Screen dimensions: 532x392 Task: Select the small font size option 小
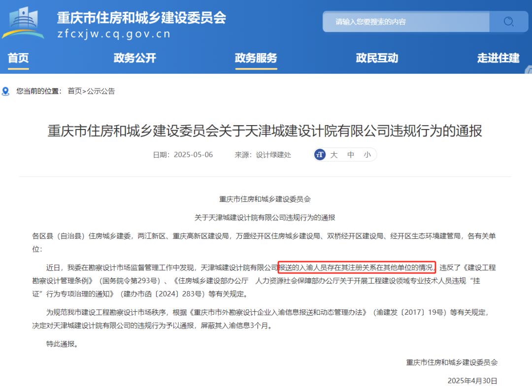pos(367,155)
